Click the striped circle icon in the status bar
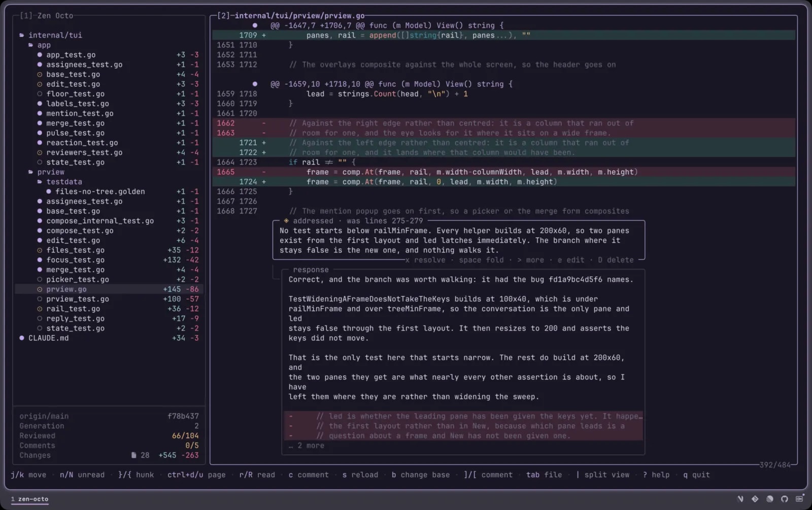This screenshot has width=812, height=510. tap(770, 499)
